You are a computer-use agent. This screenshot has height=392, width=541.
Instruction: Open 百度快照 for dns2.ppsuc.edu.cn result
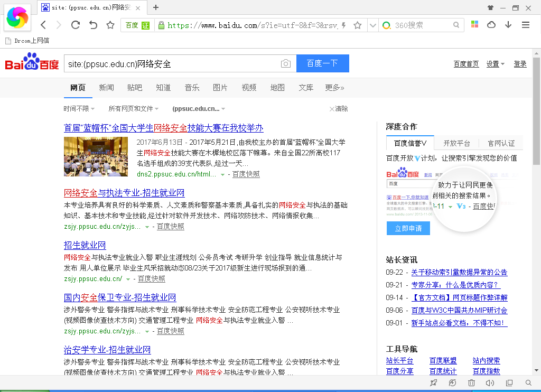click(246, 174)
